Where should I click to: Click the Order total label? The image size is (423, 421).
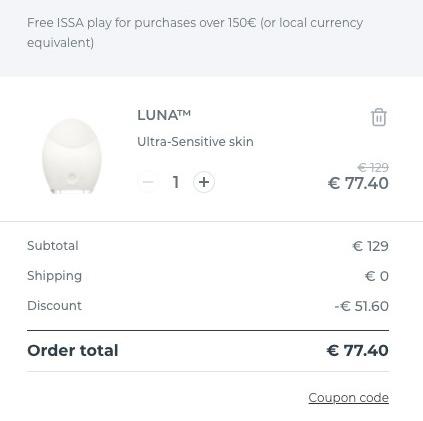tap(73, 350)
